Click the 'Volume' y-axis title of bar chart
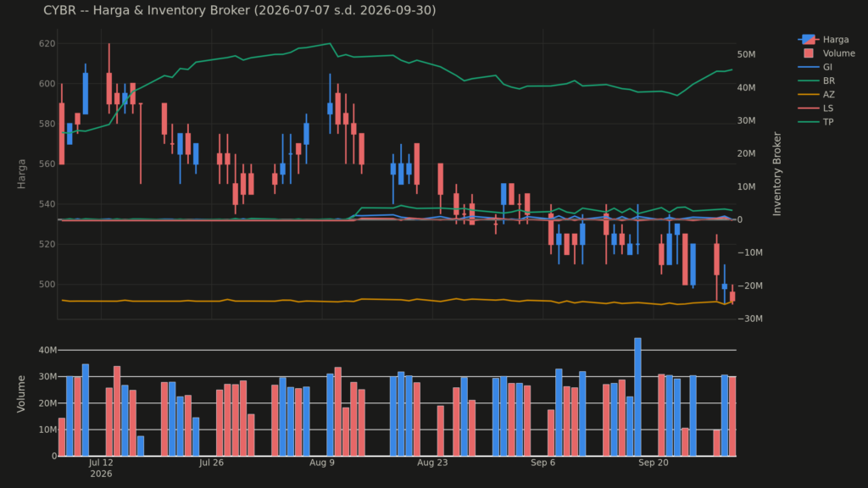This screenshot has height=488, width=868. [21, 394]
